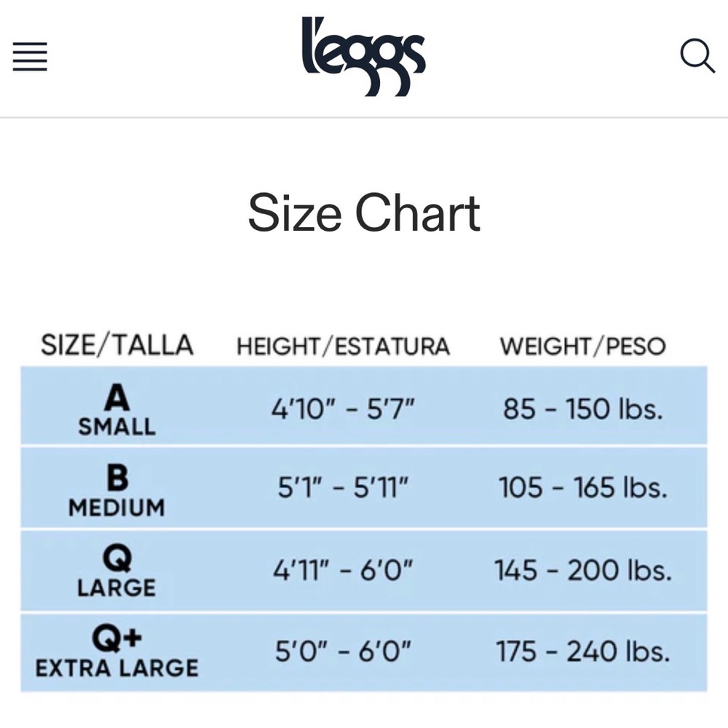Choose the B Medium size cell
This screenshot has height=728, width=728.
[116, 491]
